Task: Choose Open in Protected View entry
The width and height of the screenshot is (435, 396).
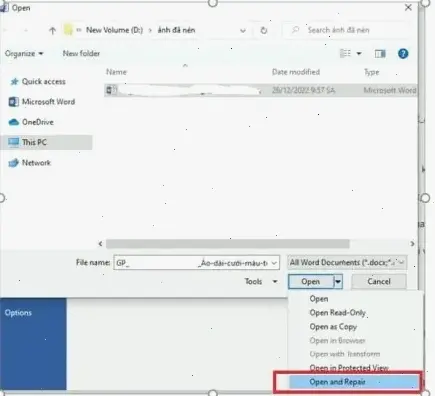Action: [x=349, y=368]
